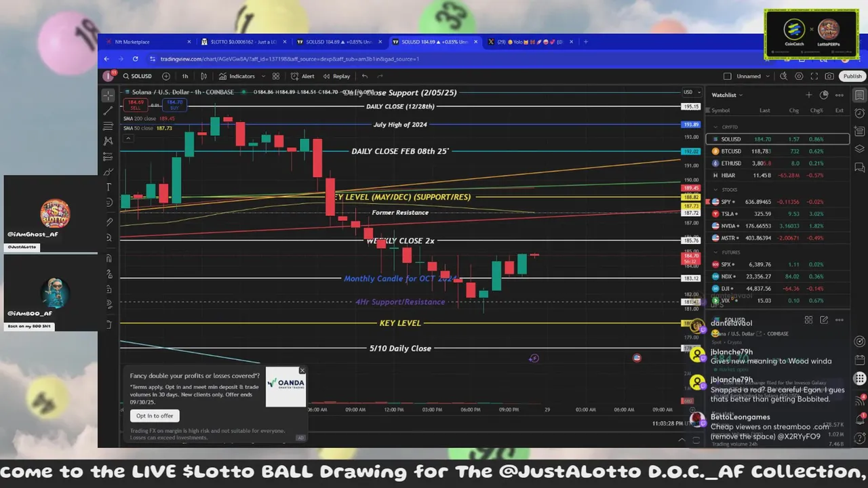Open the chart patterns tool

(108, 141)
